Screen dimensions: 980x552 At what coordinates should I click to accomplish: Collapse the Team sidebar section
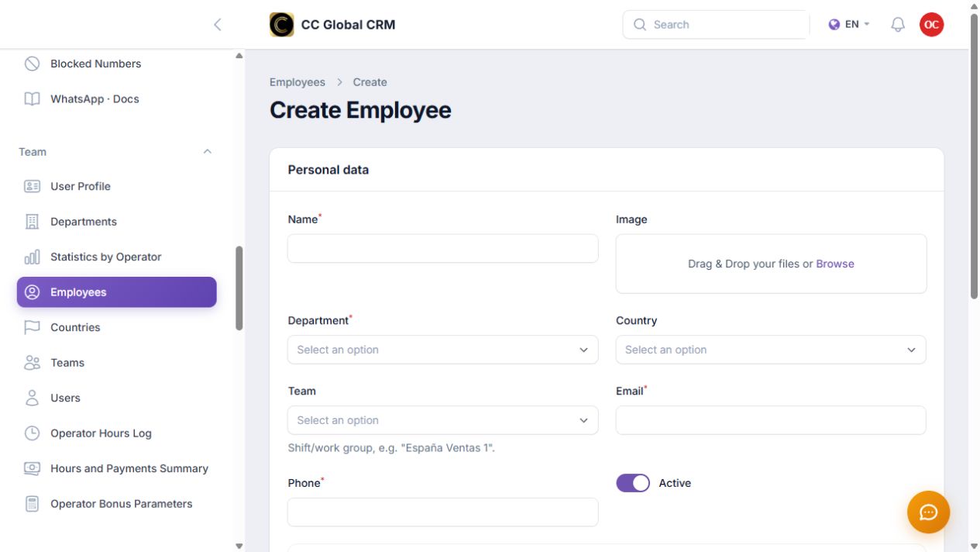[207, 152]
